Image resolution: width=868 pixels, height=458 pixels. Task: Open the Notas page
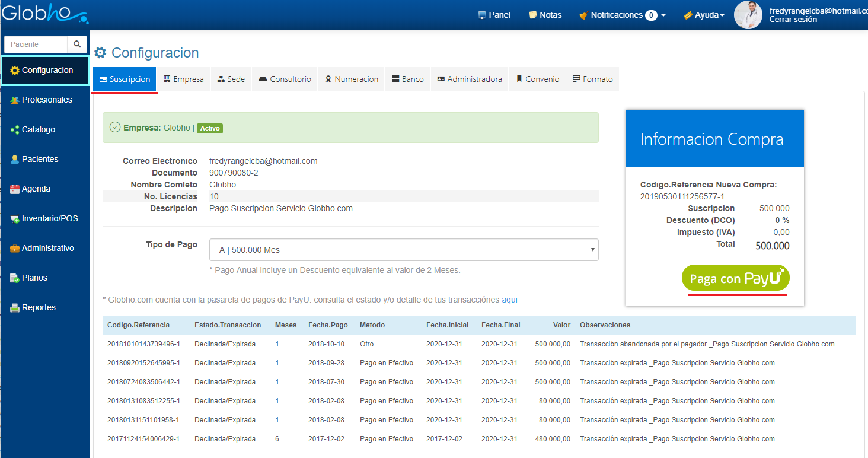[x=545, y=15]
